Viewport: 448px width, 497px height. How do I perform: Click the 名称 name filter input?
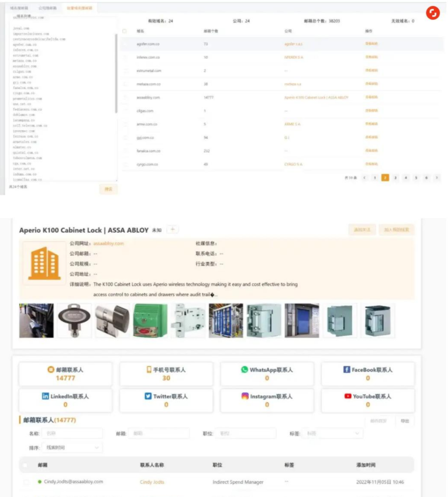pyautogui.click(x=72, y=433)
